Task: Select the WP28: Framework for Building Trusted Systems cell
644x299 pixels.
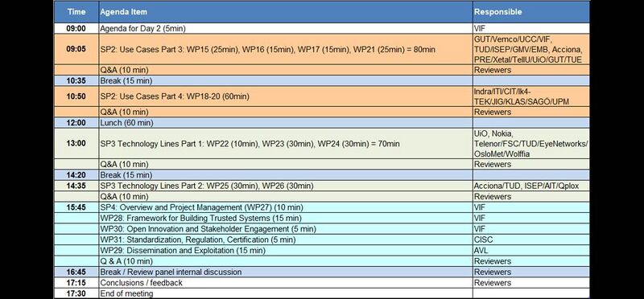Action: tap(286, 218)
